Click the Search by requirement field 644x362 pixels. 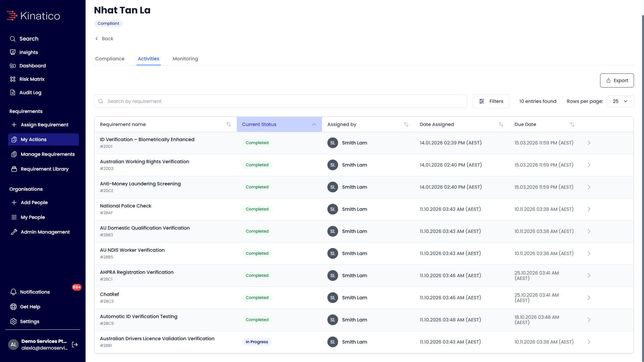(280, 101)
